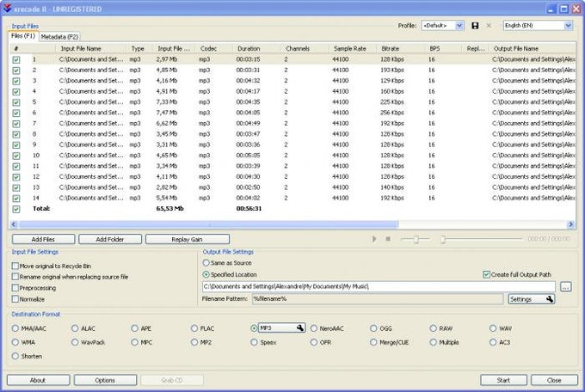Switch to the Files (F1) tab
This screenshot has height=392, width=585.
coord(23,36)
